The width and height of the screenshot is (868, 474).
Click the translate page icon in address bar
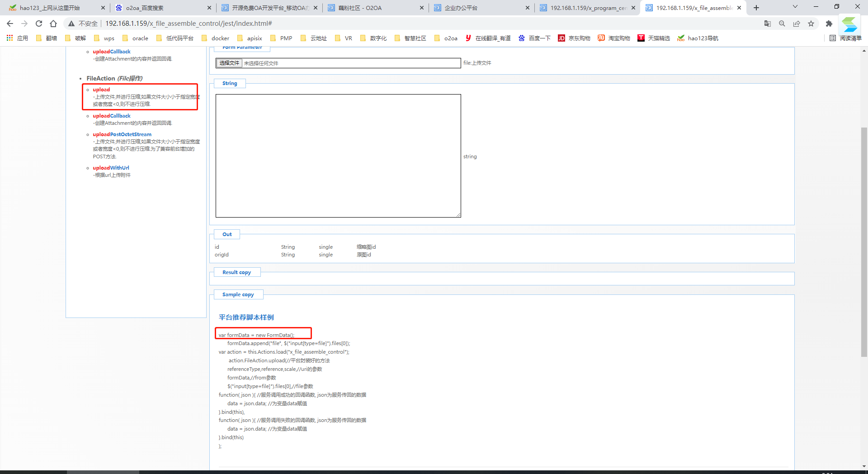(768, 24)
